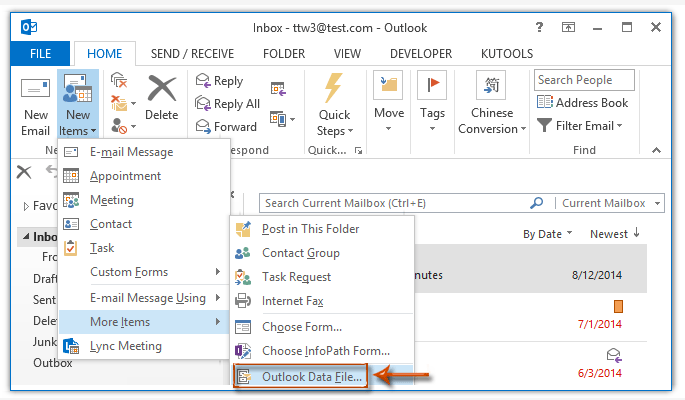The width and height of the screenshot is (685, 400).
Task: Click the Ribbon Display Options icon
Action: tap(568, 28)
